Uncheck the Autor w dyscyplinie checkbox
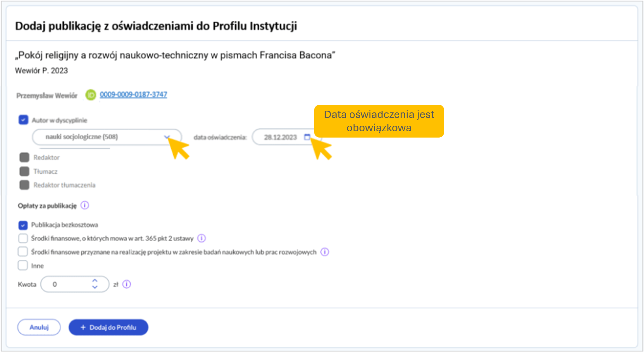Viewport: 644px width, 354px height. coord(23,120)
